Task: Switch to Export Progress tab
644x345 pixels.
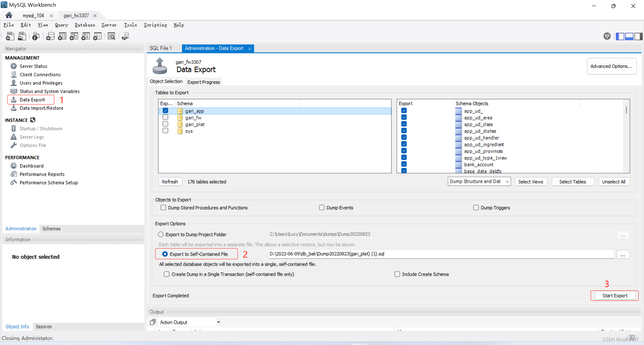Action: pos(204,82)
